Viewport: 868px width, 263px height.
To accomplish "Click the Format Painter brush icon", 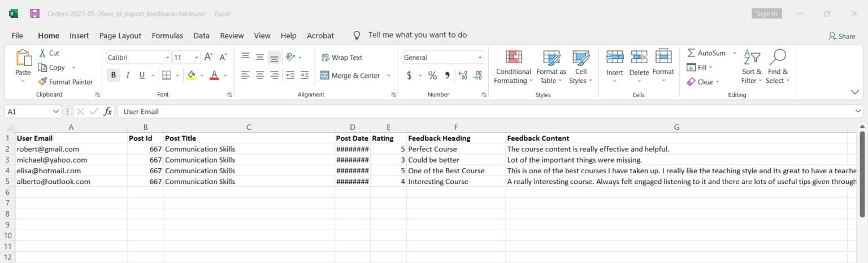I will (42, 82).
